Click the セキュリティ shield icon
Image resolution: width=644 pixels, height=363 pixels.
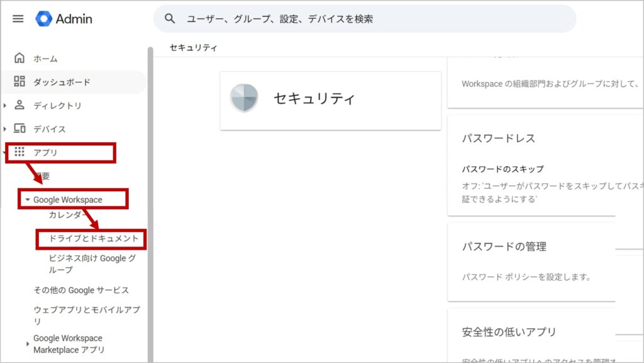tap(244, 98)
